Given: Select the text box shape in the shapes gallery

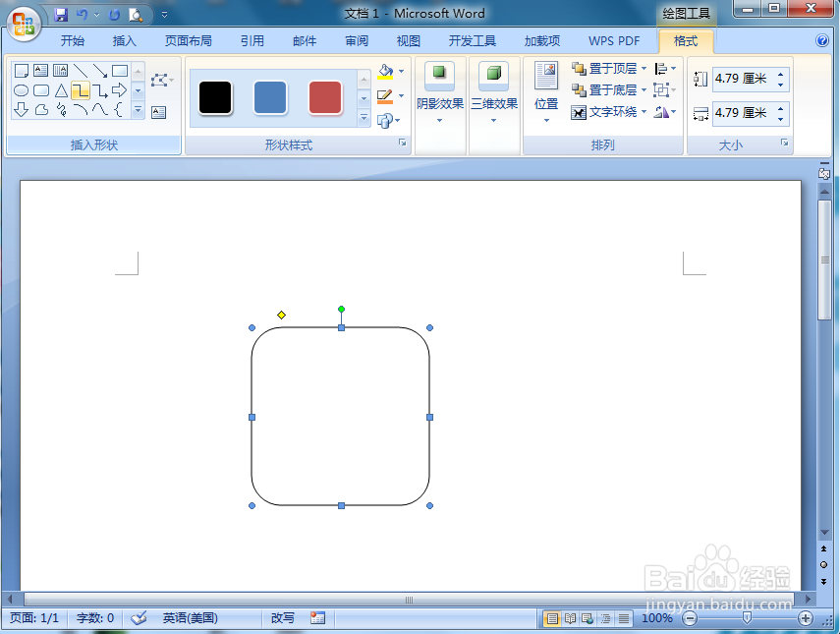Looking at the screenshot, I should [x=40, y=70].
